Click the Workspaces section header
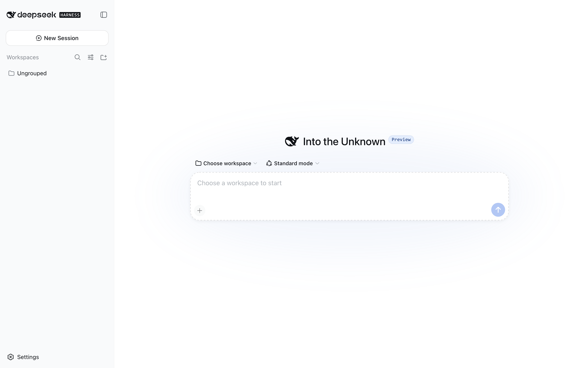Viewport: 588px width, 368px height. click(23, 57)
